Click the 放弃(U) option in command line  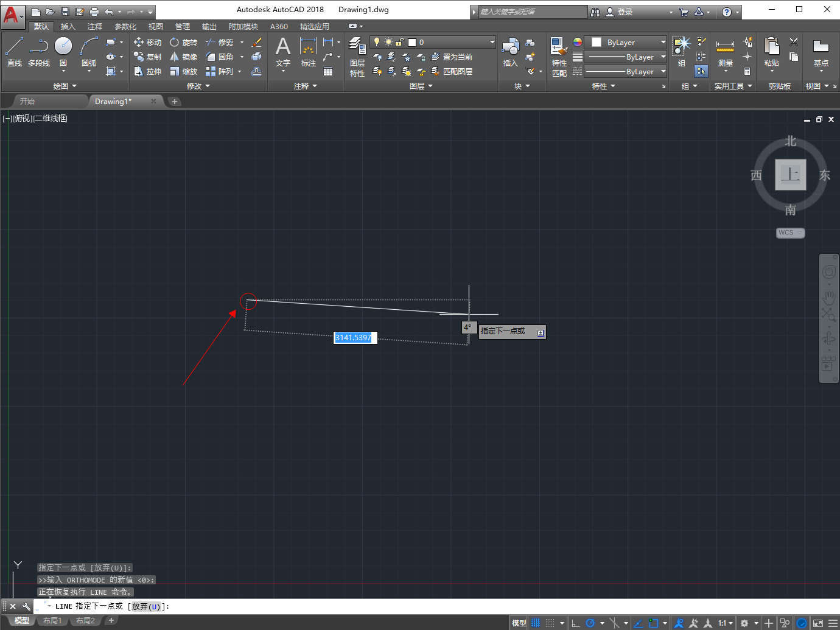146,606
